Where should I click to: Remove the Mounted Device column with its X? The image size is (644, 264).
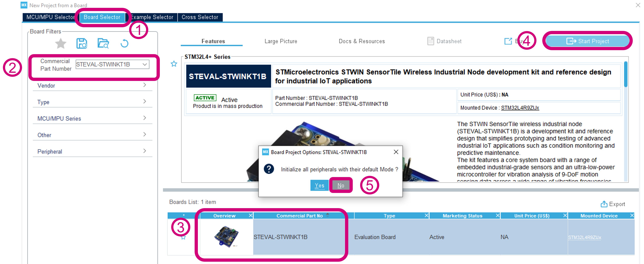pos(632,215)
